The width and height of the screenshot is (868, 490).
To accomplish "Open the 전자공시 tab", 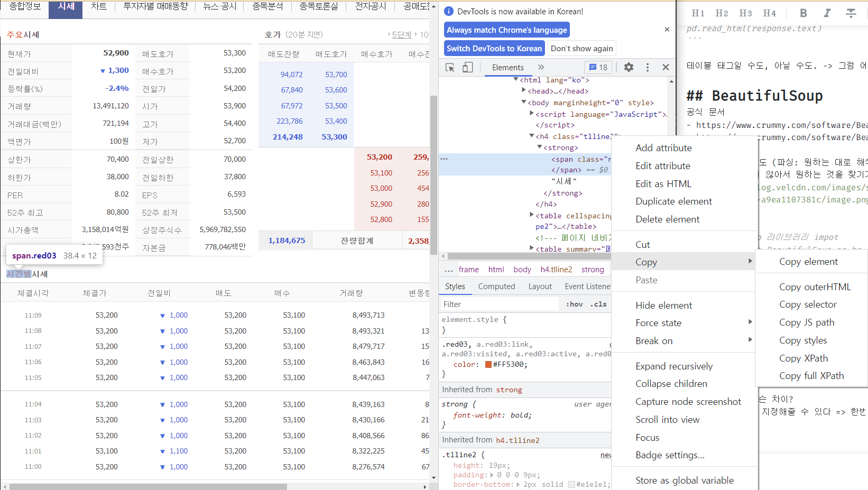I will (371, 6).
